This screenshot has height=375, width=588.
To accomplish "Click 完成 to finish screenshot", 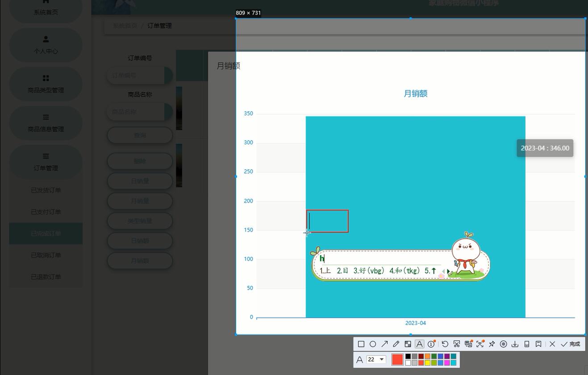I will pyautogui.click(x=571, y=344).
